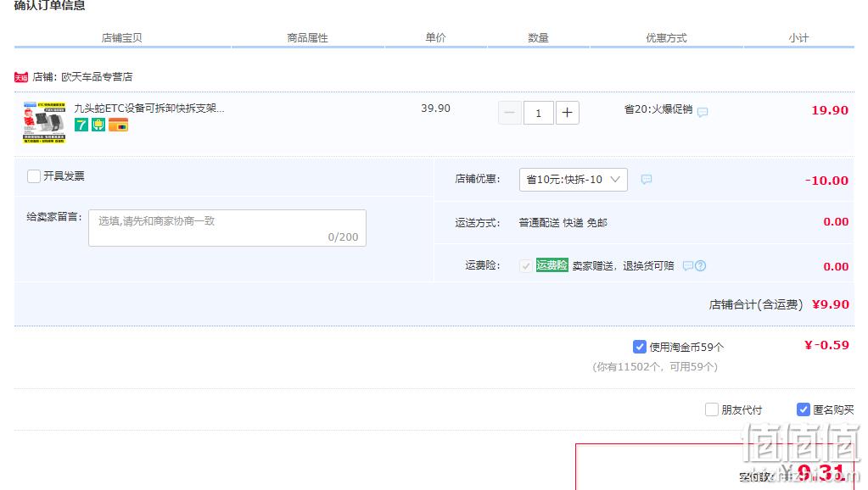Click the 小计 column header

pyautogui.click(x=798, y=37)
